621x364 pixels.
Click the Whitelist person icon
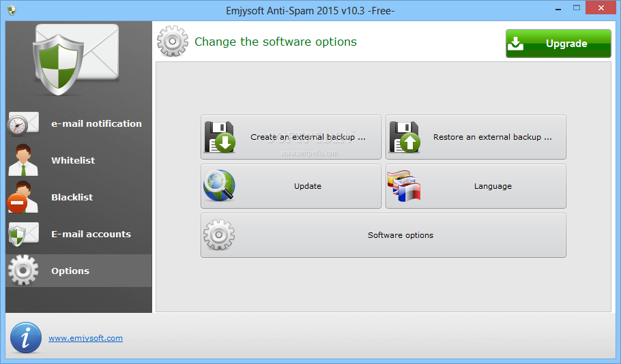pyautogui.click(x=23, y=160)
